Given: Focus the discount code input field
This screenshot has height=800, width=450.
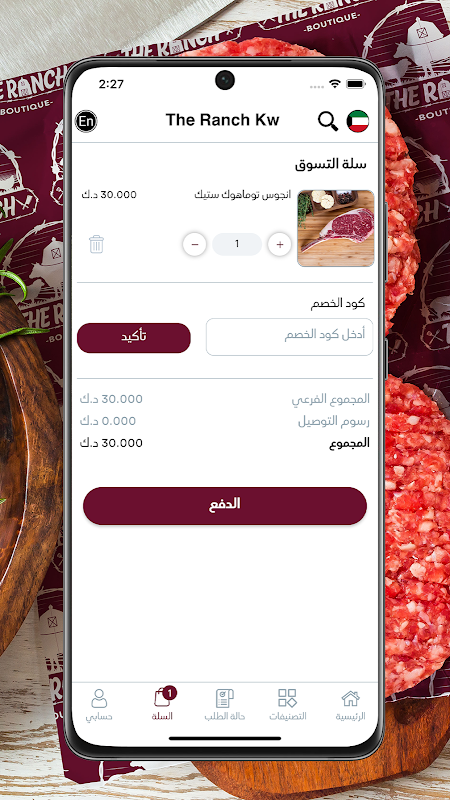Looking at the screenshot, I should click(289, 337).
